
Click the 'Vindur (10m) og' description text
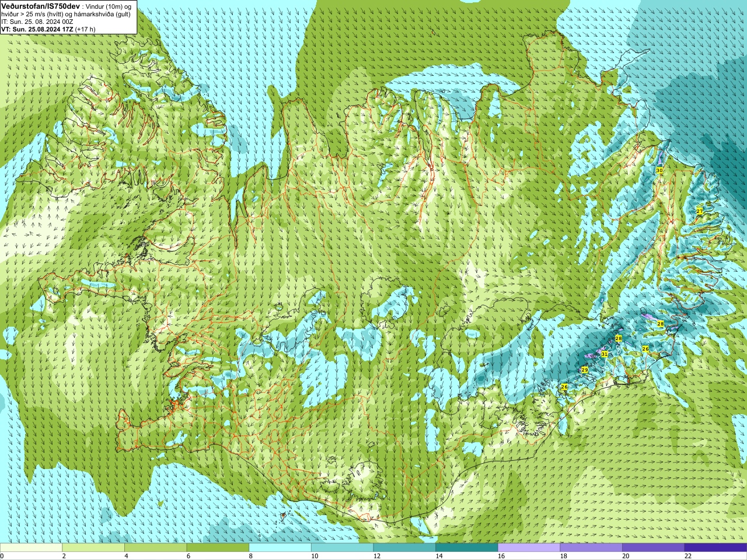[109, 6]
